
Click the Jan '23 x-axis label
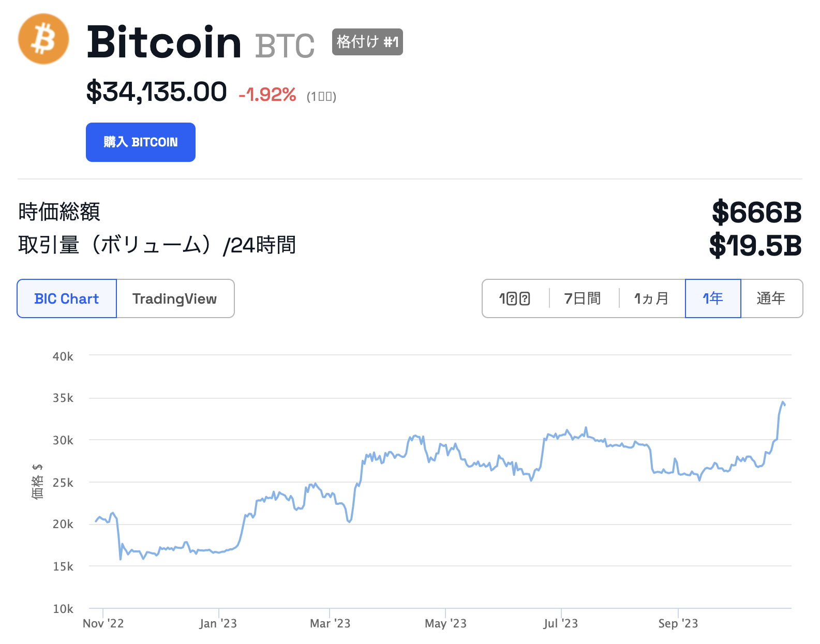tap(218, 623)
